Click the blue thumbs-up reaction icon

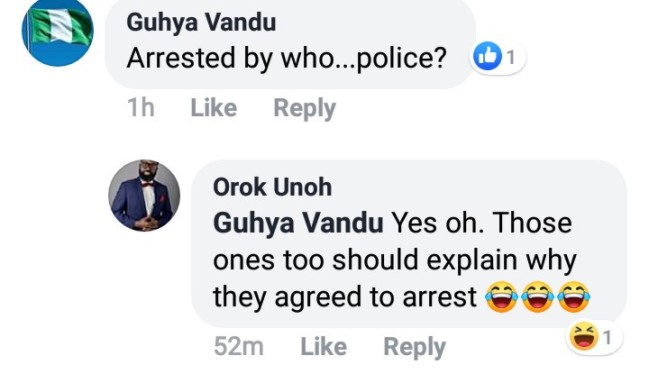click(488, 57)
